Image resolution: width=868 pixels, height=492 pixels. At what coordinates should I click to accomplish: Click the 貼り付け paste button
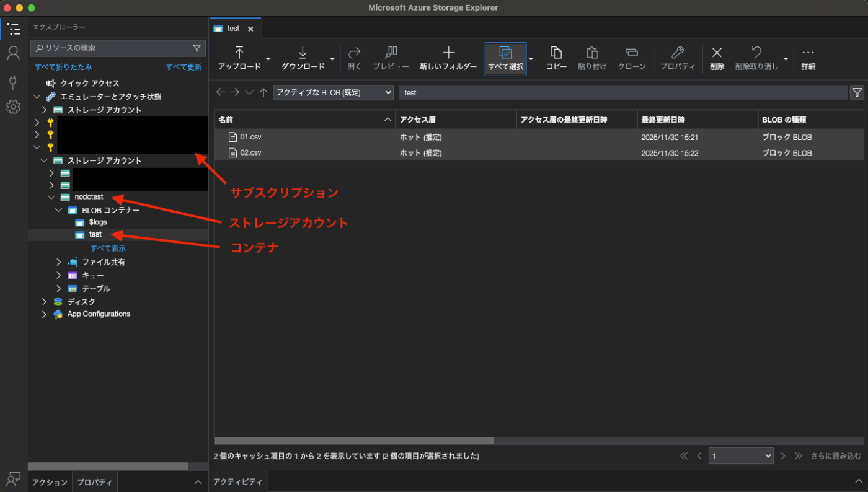(x=592, y=59)
